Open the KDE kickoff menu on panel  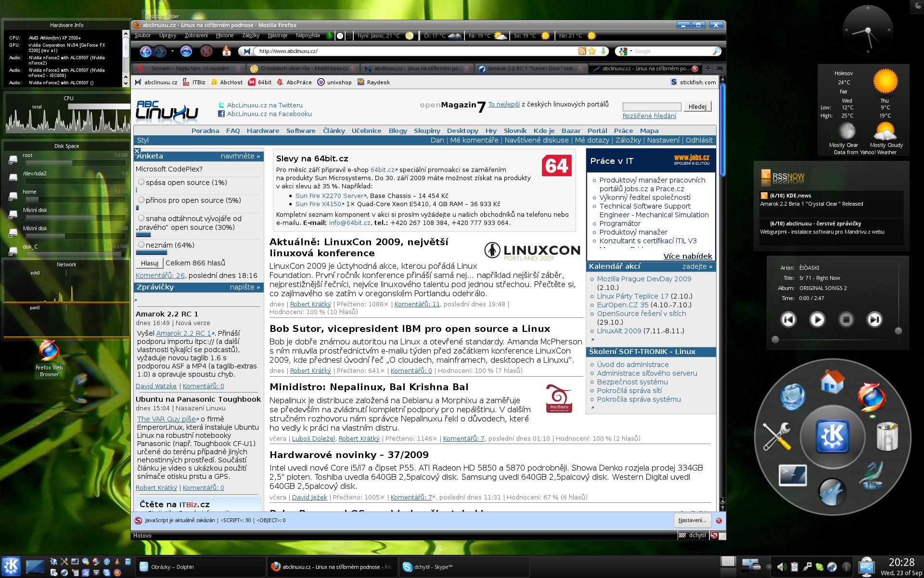point(11,566)
